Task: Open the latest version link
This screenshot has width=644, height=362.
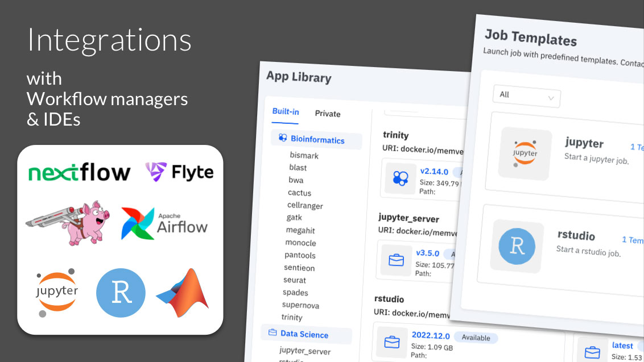Action: (x=622, y=346)
